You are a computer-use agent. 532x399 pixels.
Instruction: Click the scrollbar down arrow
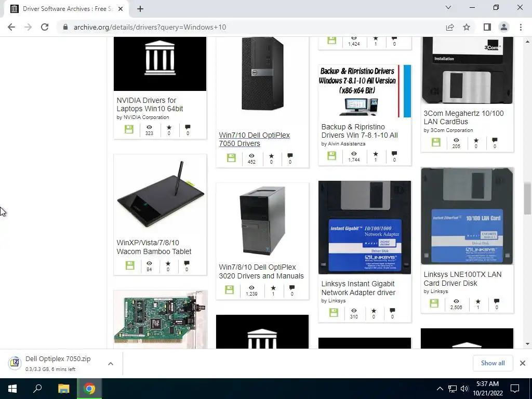click(527, 344)
